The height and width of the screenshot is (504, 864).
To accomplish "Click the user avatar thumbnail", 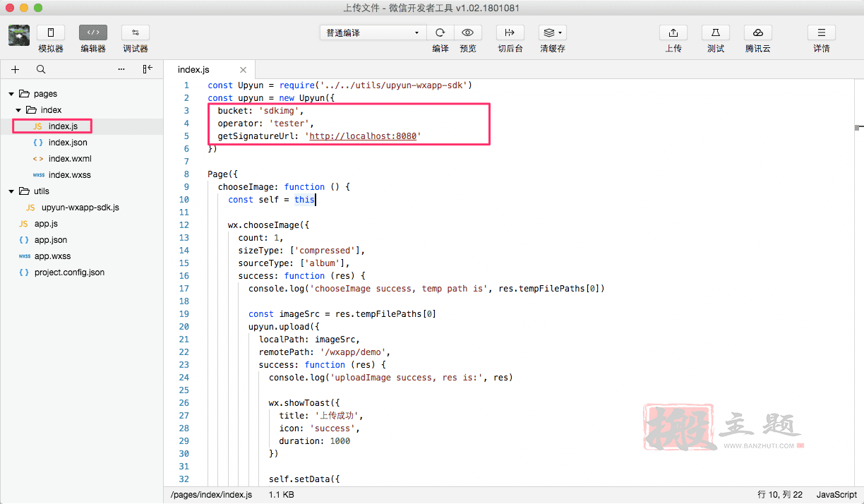I will tap(19, 35).
